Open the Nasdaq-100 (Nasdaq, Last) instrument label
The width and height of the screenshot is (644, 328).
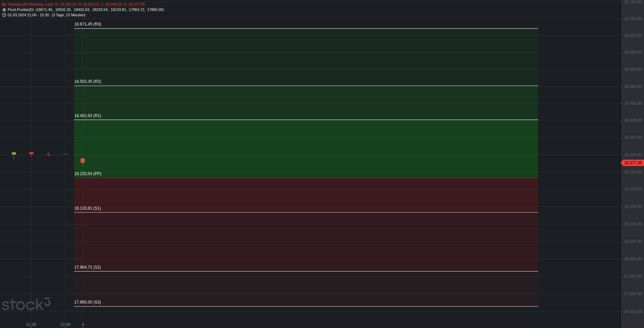30,4
